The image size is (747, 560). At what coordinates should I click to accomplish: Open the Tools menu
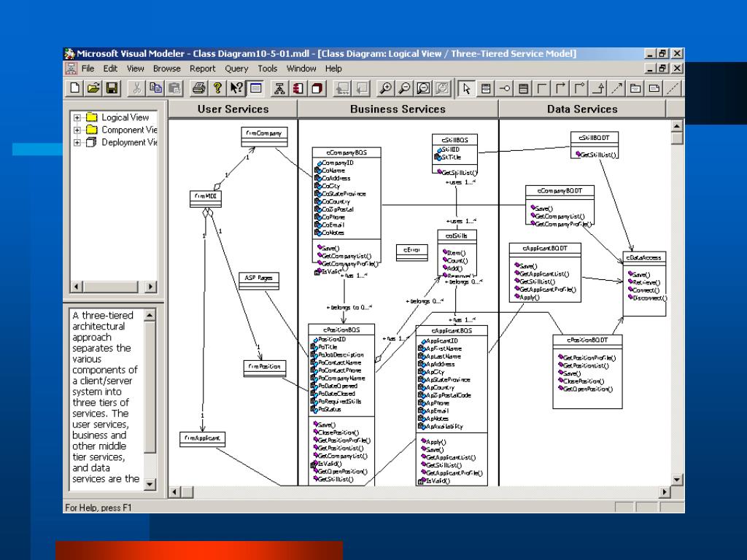click(267, 69)
